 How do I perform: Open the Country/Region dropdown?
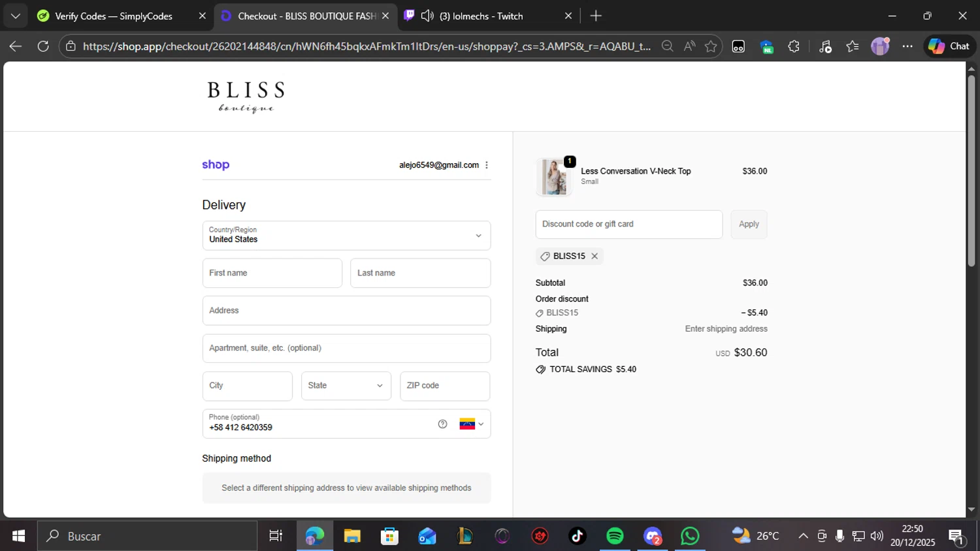coord(346,236)
